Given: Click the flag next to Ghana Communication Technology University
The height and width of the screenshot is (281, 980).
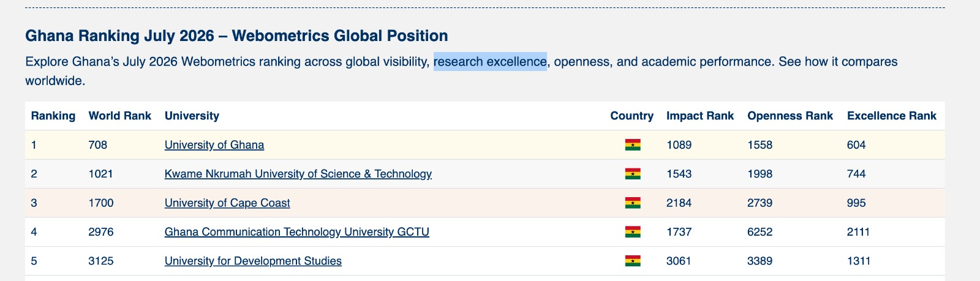Looking at the screenshot, I should pyautogui.click(x=633, y=232).
